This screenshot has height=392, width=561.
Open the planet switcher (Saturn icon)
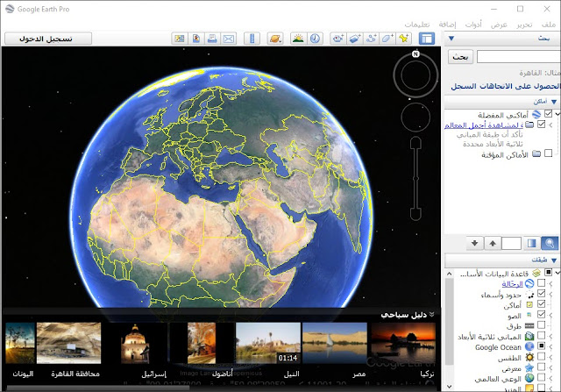(275, 39)
